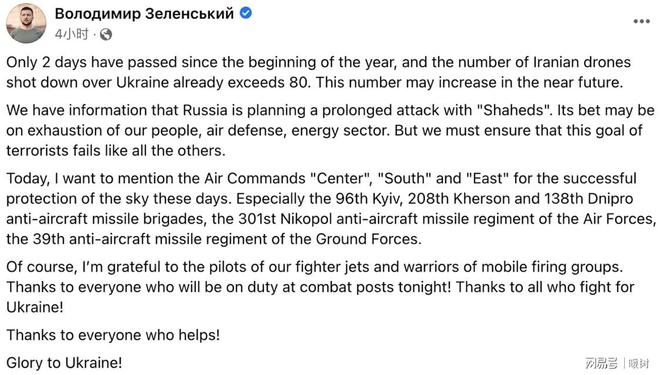Open the Володимир Зеленський profile name link
Viewport: 660px width, 375px height.
144,13
